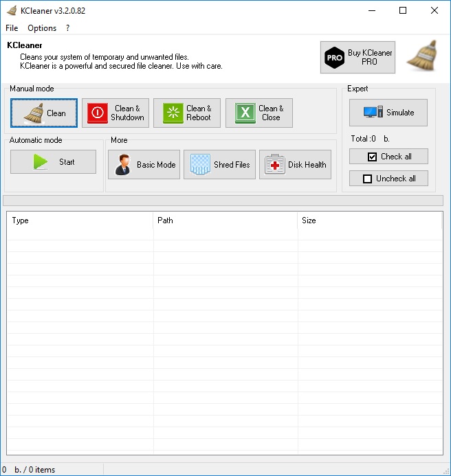Click the window resize grip in status bar
451x476 pixels.
pos(446,471)
